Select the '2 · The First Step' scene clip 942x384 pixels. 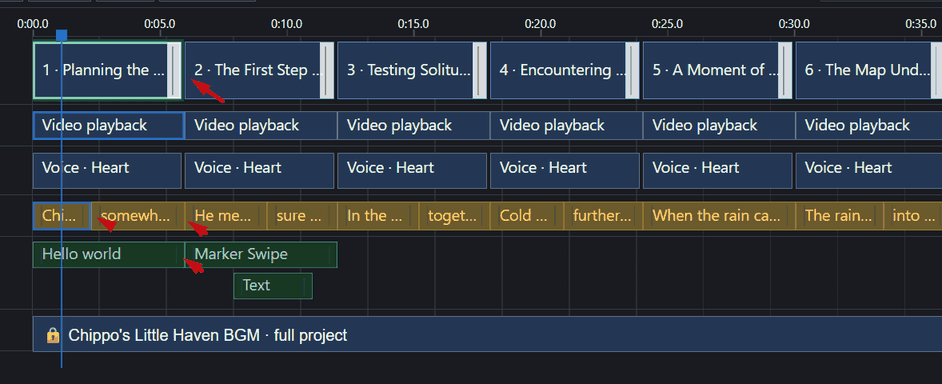[x=259, y=70]
